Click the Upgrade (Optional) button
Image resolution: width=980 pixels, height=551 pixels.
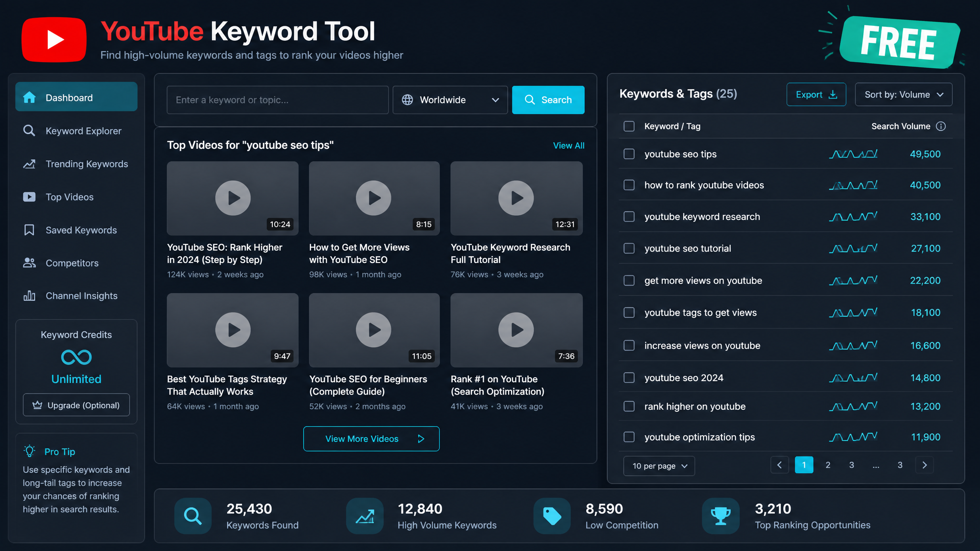(x=77, y=405)
